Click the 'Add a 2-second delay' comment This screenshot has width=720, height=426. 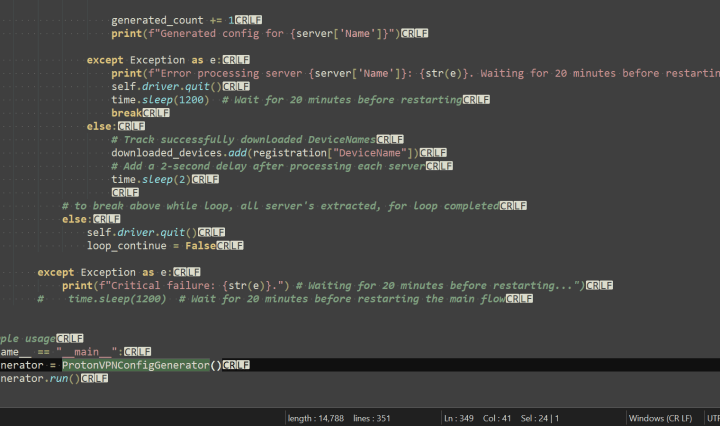click(x=267, y=166)
